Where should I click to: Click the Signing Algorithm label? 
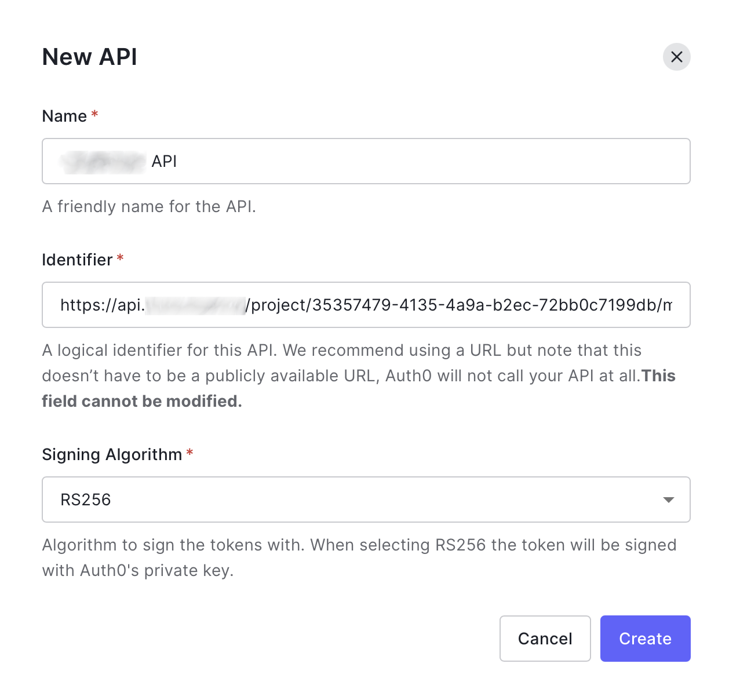pyautogui.click(x=112, y=454)
